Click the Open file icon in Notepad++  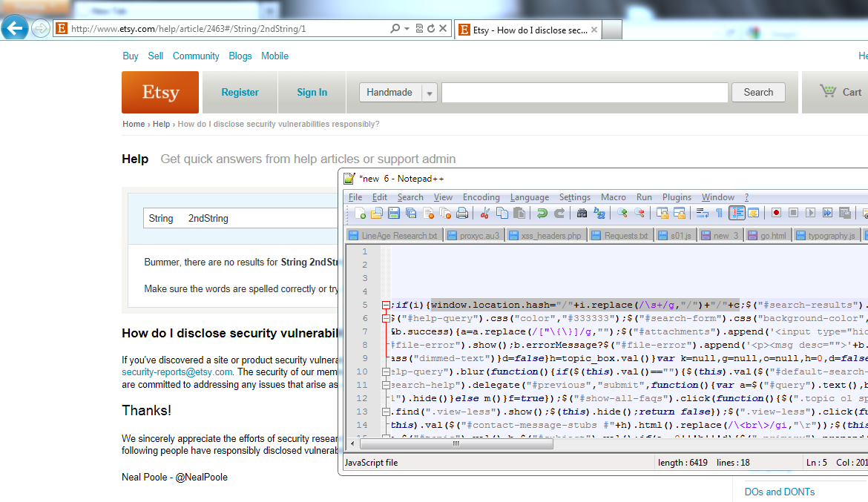coord(376,213)
